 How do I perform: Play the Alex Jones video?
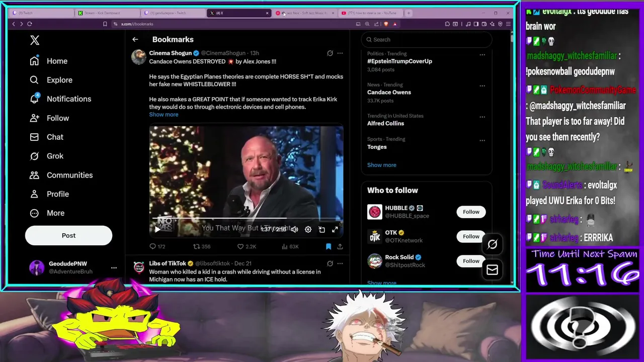coord(157,229)
